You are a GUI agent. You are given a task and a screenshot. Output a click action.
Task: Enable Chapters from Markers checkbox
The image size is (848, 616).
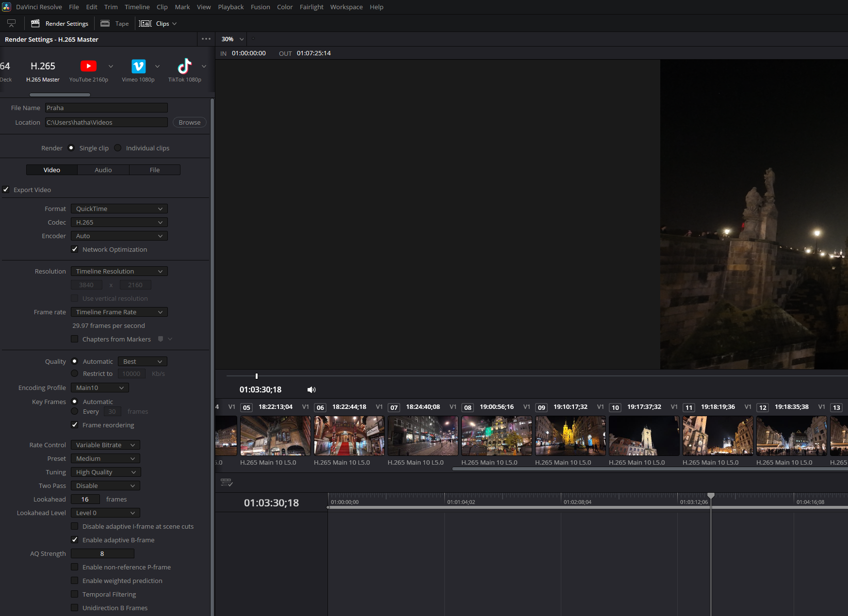pos(75,339)
